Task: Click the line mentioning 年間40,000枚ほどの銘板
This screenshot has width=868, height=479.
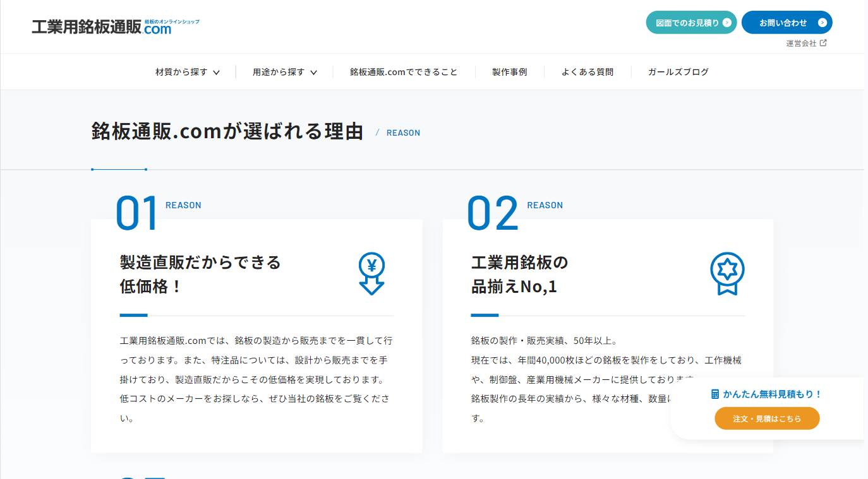Action: point(606,360)
